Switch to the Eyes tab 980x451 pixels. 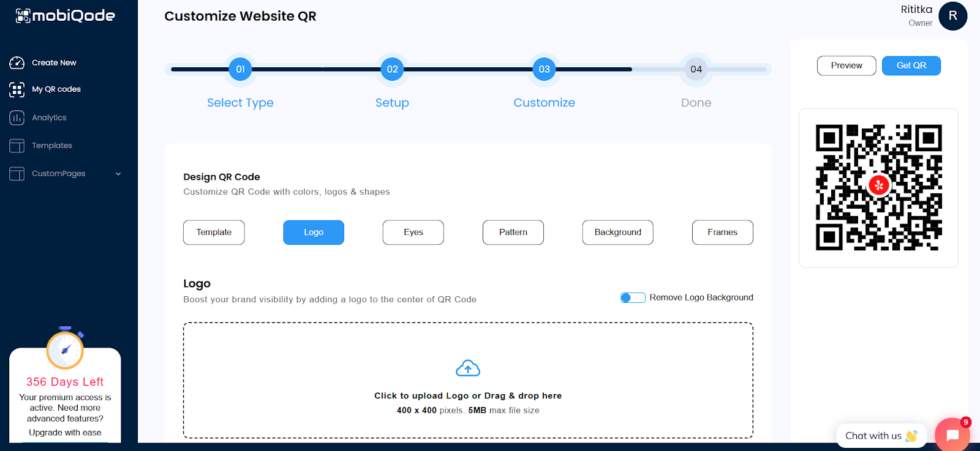(x=413, y=233)
